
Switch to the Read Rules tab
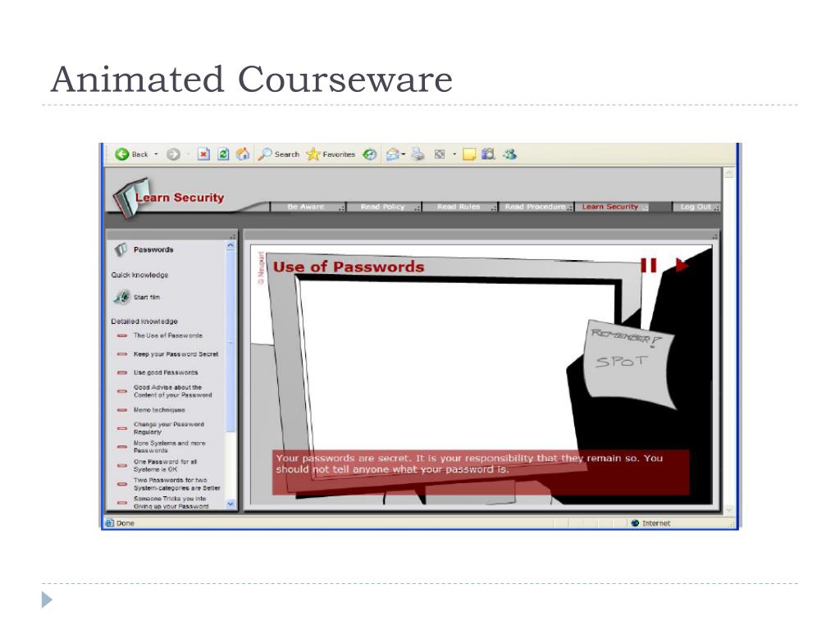pos(459,207)
